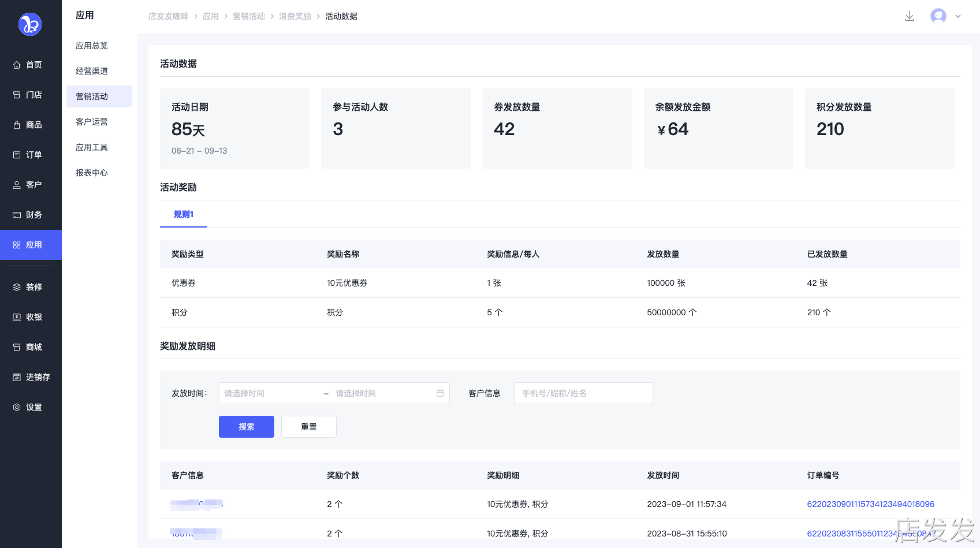Click the 装修 layers icon
Viewport: 980px width, 548px height.
tap(17, 287)
